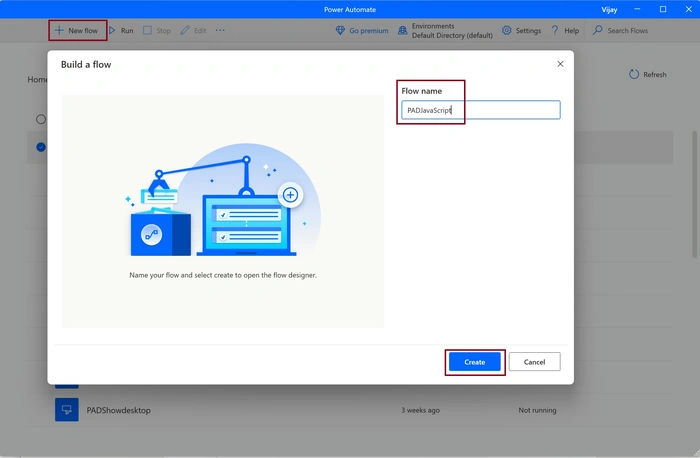Click the Go premium diamond link
This screenshot has height=458, width=700.
(362, 30)
